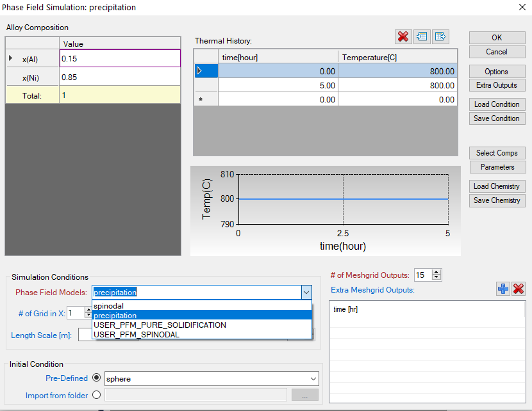Click the x(Al) value field
The image size is (532, 411).
120,58
